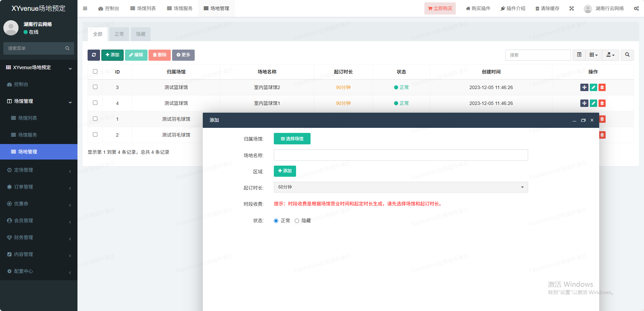Open the 场馆服务 top navigation tab
644x311 pixels.
point(180,8)
